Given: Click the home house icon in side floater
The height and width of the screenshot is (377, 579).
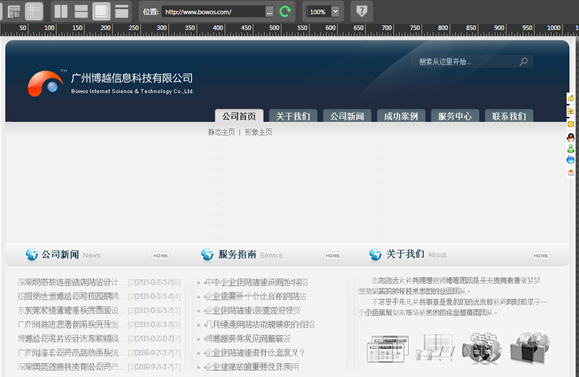Looking at the screenshot, I should (571, 98).
